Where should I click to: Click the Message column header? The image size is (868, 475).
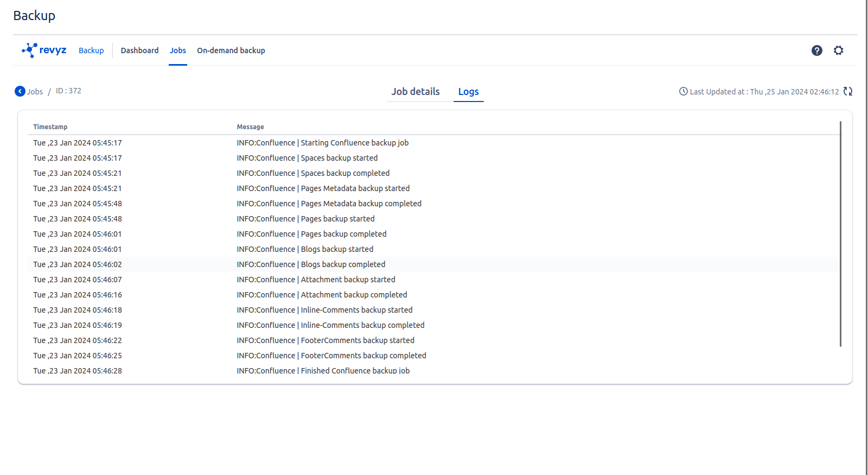click(250, 127)
